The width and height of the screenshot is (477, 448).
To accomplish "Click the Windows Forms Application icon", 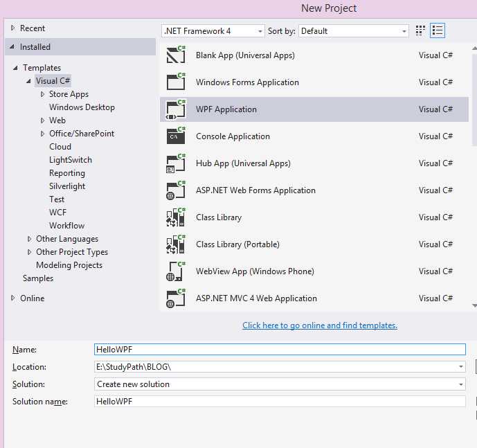I will coord(176,82).
